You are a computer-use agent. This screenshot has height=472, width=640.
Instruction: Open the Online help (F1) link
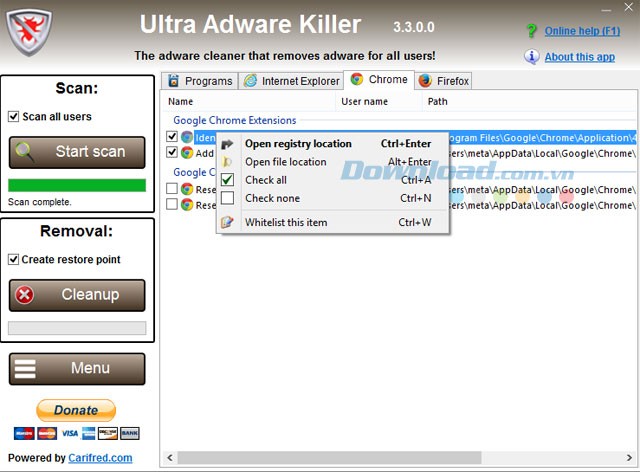[582, 31]
